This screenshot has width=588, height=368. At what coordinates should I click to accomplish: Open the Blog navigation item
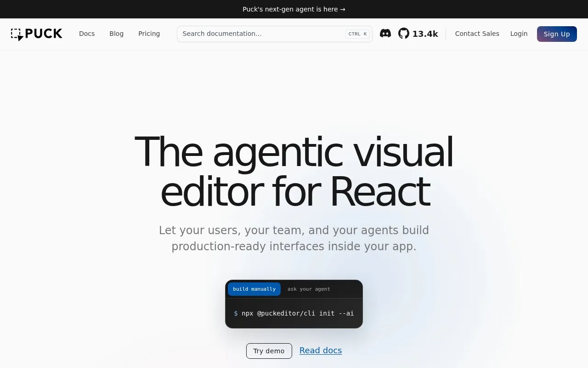tap(116, 34)
